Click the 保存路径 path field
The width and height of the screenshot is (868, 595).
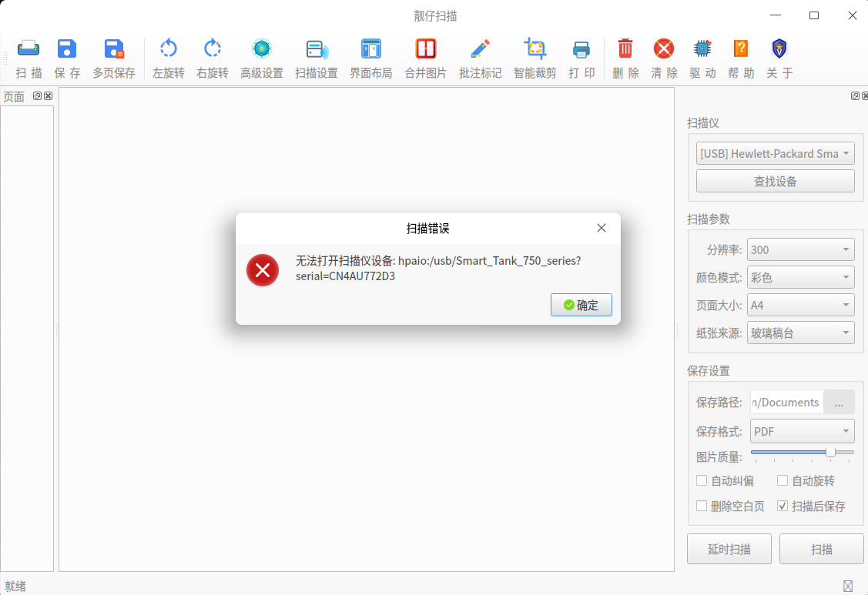pos(786,403)
